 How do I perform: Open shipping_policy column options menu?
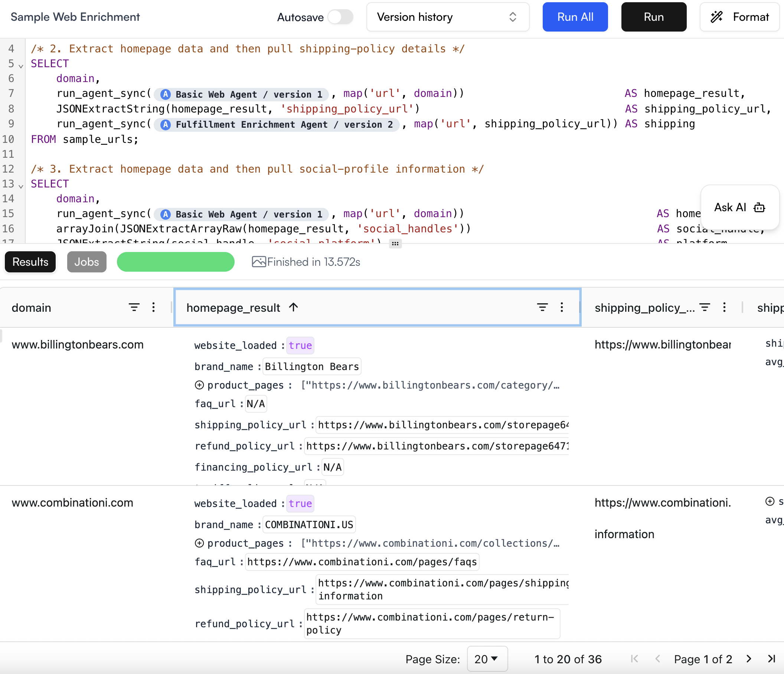(724, 307)
